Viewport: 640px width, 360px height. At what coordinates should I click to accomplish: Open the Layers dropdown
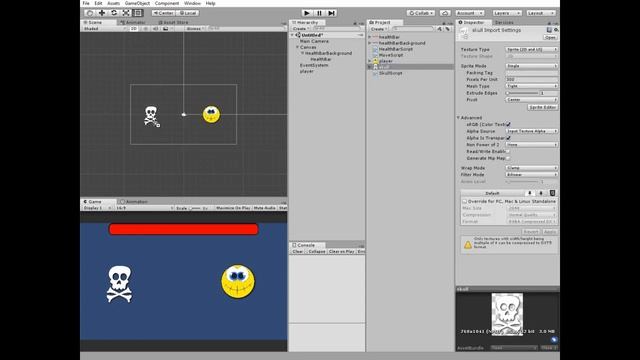point(507,13)
